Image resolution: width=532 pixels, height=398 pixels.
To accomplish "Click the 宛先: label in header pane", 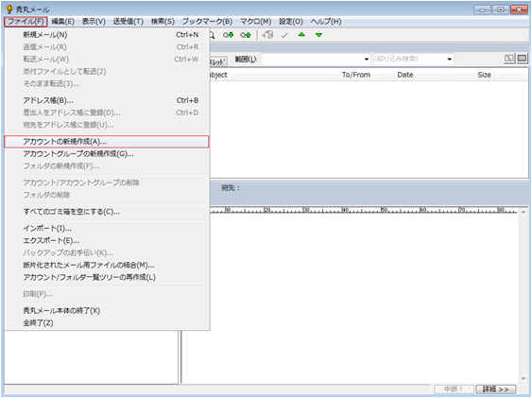I will click(x=231, y=187).
